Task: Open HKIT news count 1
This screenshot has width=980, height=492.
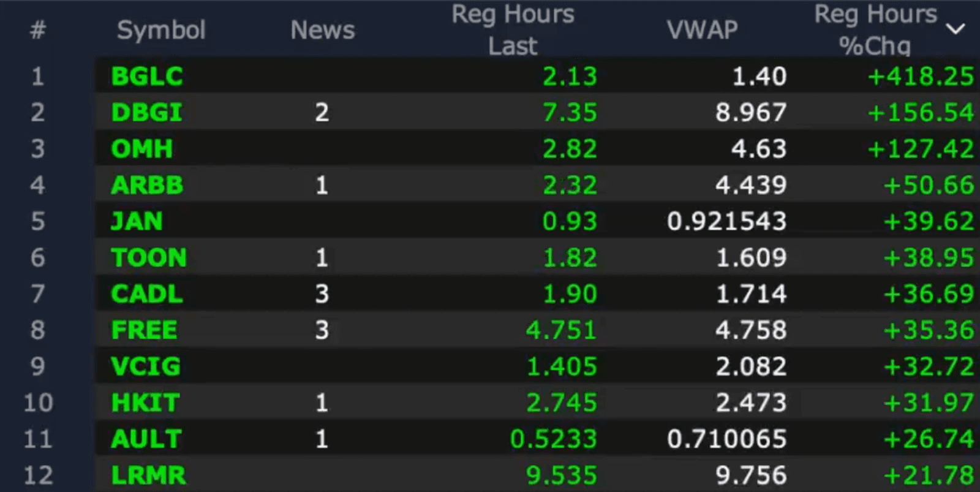Action: (322, 402)
